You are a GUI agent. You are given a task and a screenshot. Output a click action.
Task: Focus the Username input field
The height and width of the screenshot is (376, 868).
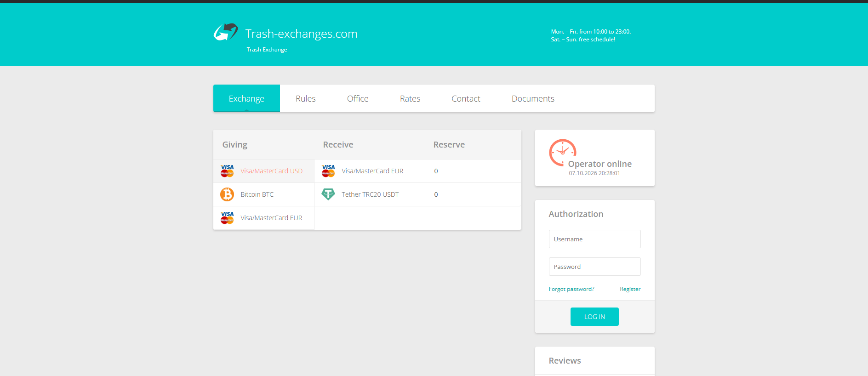[x=595, y=239]
